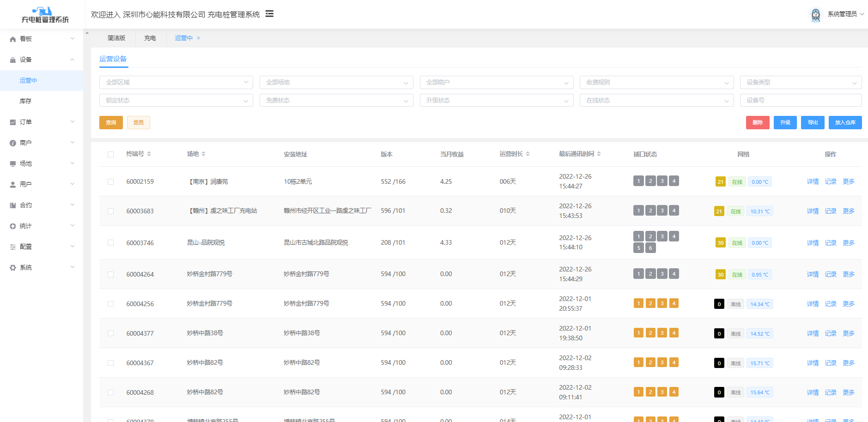Check the row for terminal 60004264
868x422 pixels.
tap(110, 275)
